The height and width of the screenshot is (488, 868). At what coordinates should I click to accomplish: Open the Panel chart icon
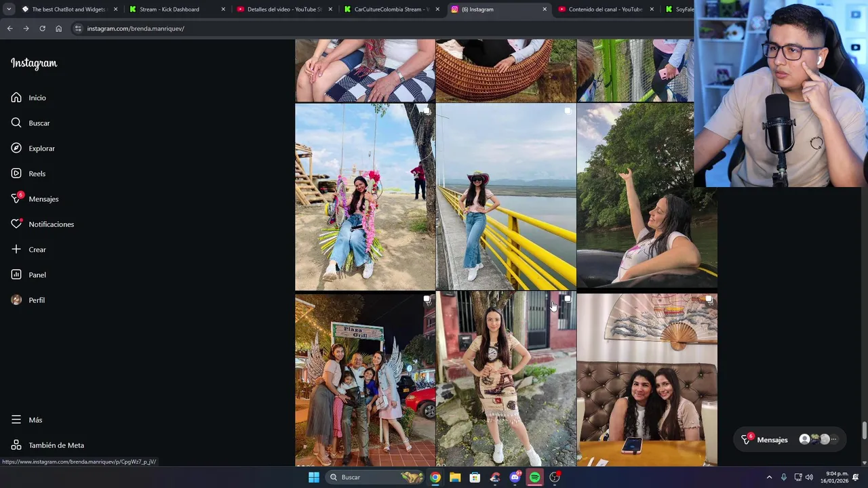click(x=16, y=274)
